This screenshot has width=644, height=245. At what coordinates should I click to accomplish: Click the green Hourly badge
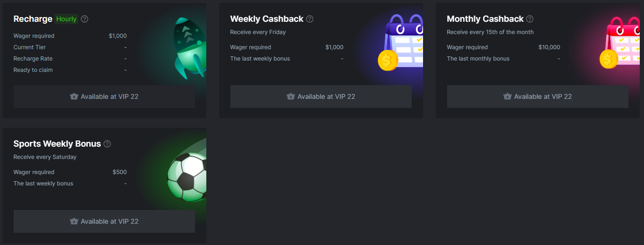click(67, 19)
